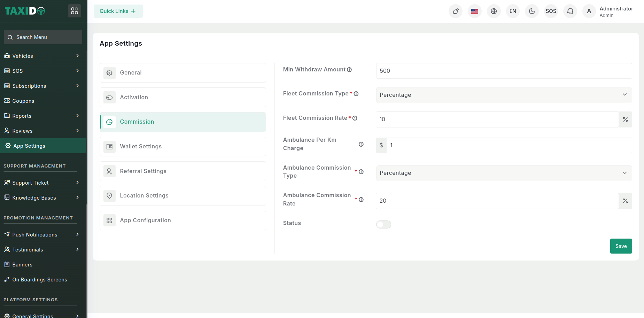Expand the Vehicles sidebar menu
The image size is (644, 318).
(x=42, y=56)
